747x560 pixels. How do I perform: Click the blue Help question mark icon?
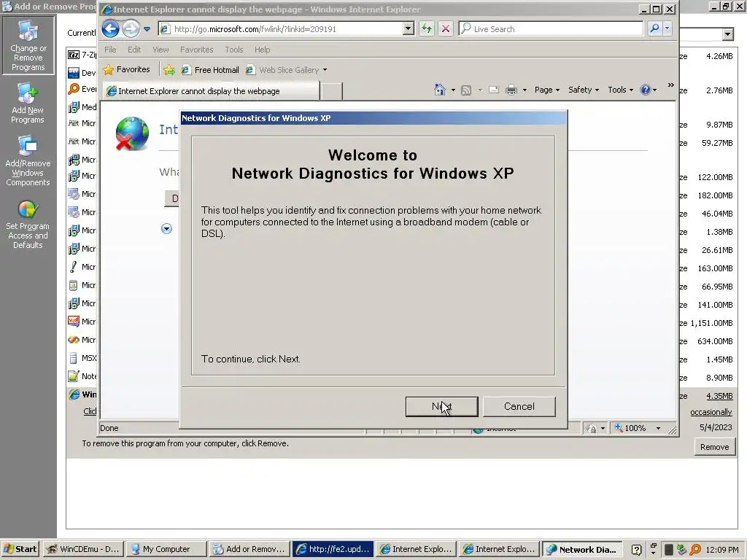pos(646,90)
